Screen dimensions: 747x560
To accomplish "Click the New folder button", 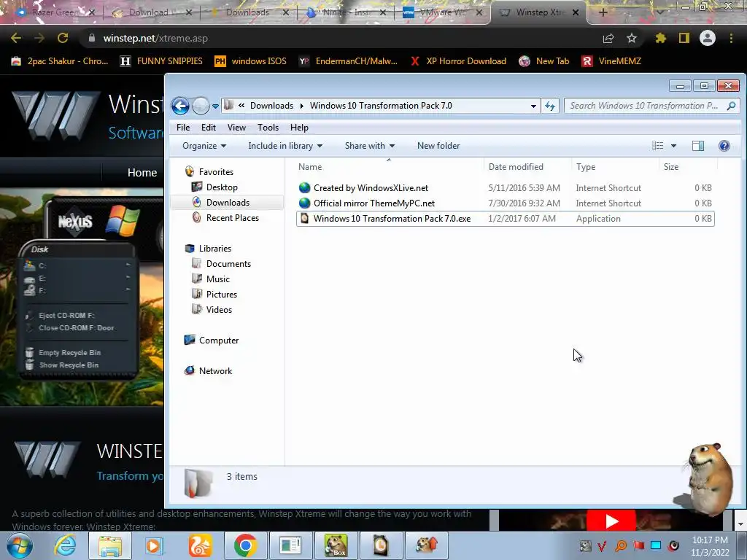I will coord(438,146).
